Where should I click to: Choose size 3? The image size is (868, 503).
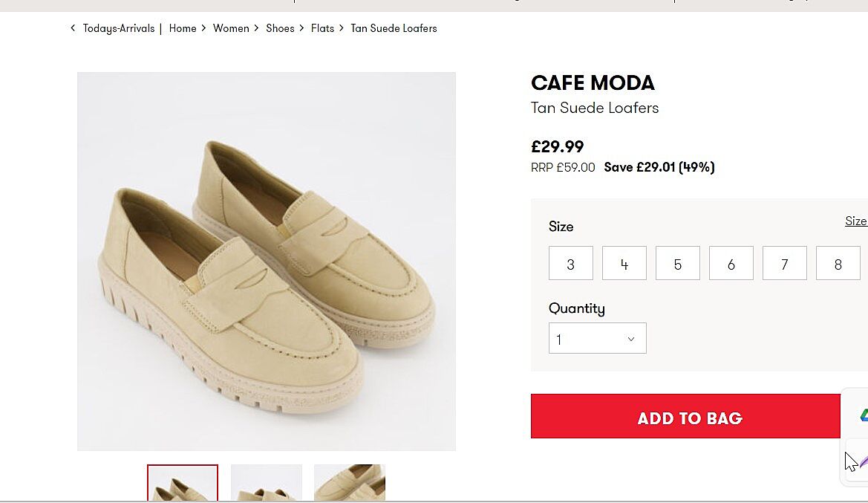pos(570,263)
